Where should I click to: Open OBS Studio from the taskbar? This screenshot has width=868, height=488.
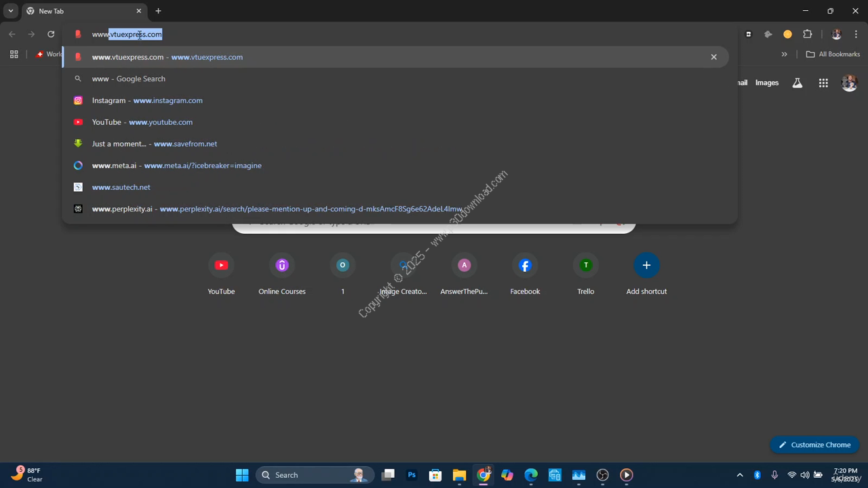pos(602,475)
